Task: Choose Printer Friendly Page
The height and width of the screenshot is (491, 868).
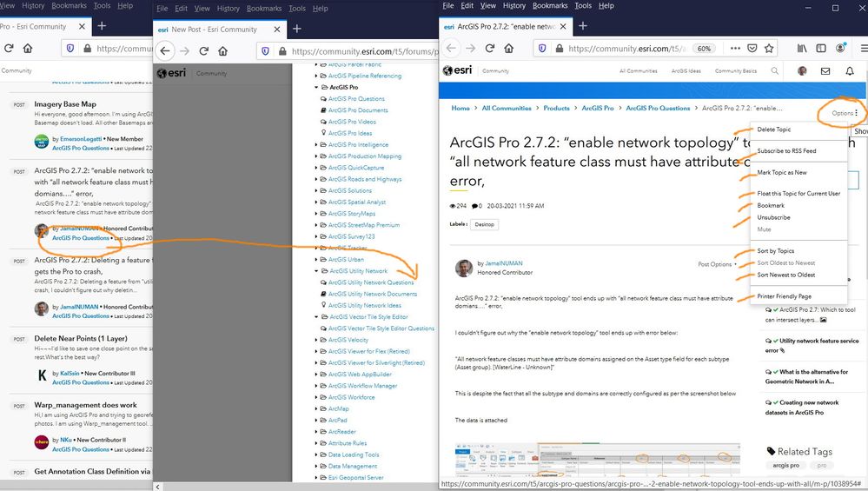Action: pos(784,296)
